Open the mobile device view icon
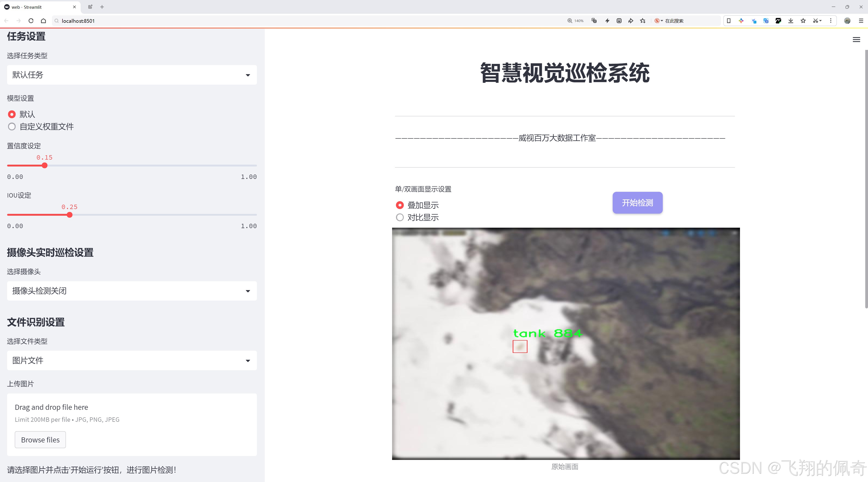Image resolution: width=868 pixels, height=482 pixels. [x=729, y=21]
